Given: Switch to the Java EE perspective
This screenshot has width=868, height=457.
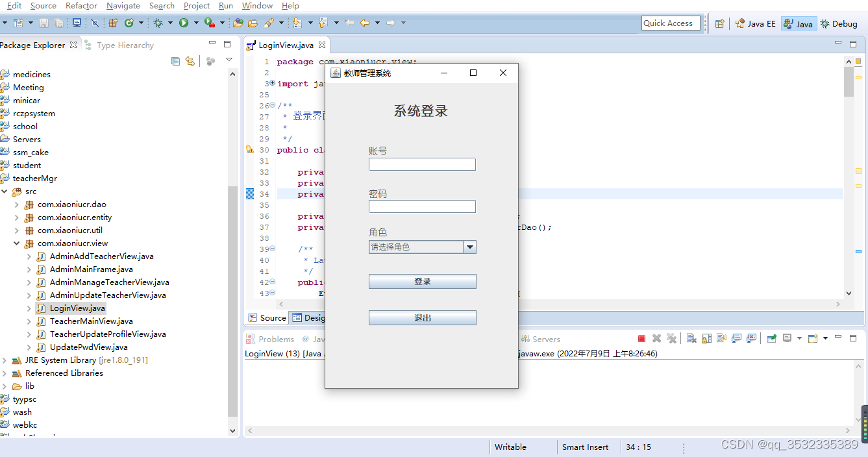Looking at the screenshot, I should (x=755, y=23).
